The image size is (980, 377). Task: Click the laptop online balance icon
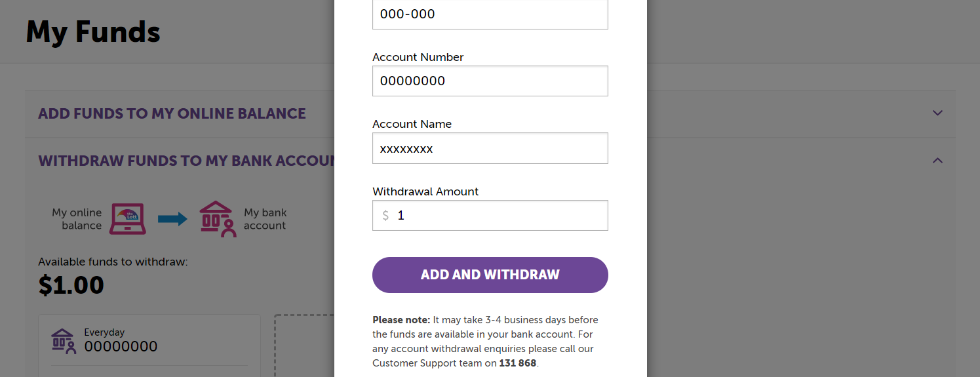click(x=128, y=219)
